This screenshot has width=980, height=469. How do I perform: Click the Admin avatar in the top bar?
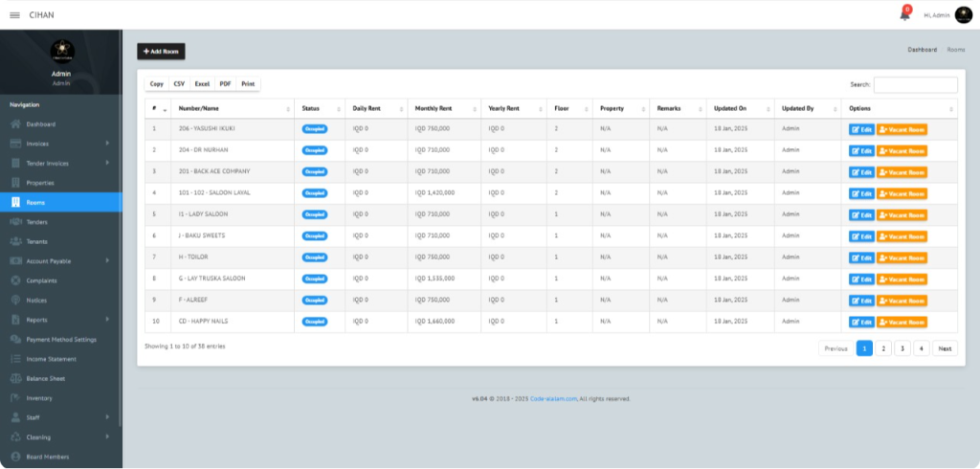pos(963,14)
